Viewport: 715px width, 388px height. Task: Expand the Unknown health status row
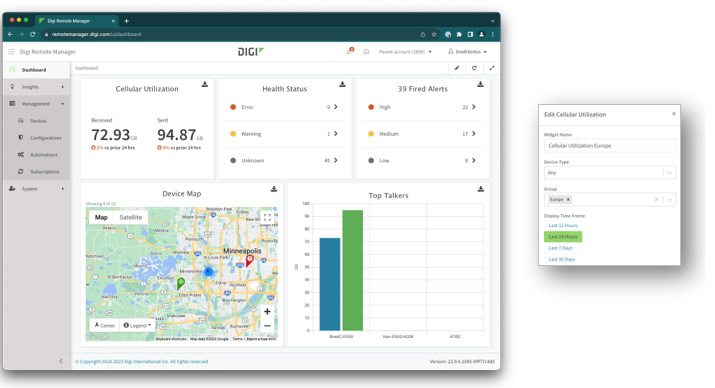click(x=336, y=160)
